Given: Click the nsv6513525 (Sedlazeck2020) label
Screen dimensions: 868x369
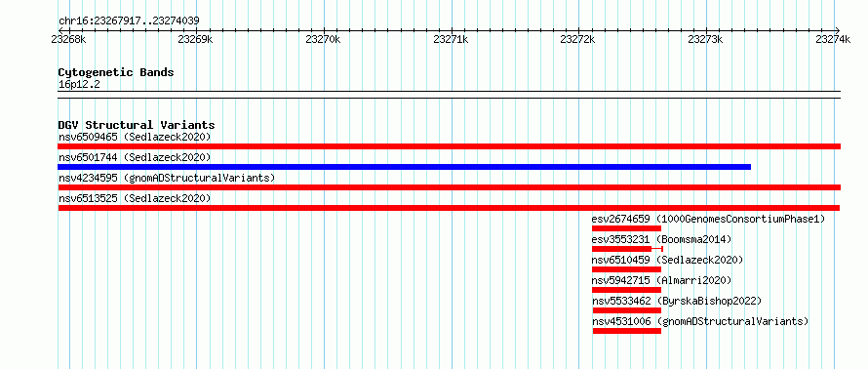Looking at the screenshot, I should [135, 198].
